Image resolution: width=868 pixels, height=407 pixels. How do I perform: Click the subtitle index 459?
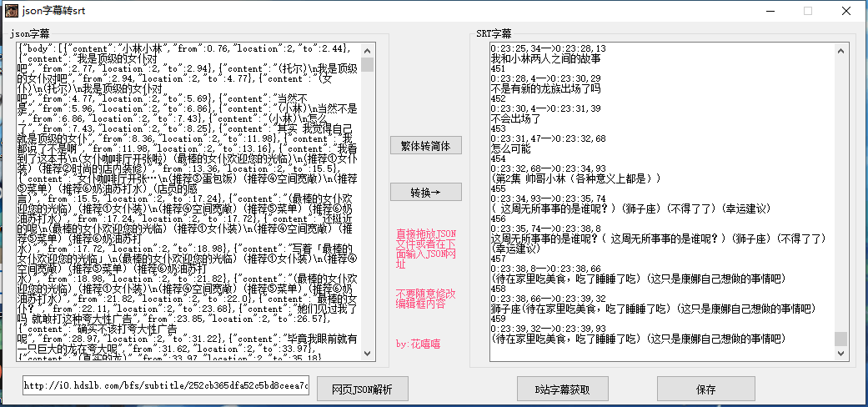(498, 319)
